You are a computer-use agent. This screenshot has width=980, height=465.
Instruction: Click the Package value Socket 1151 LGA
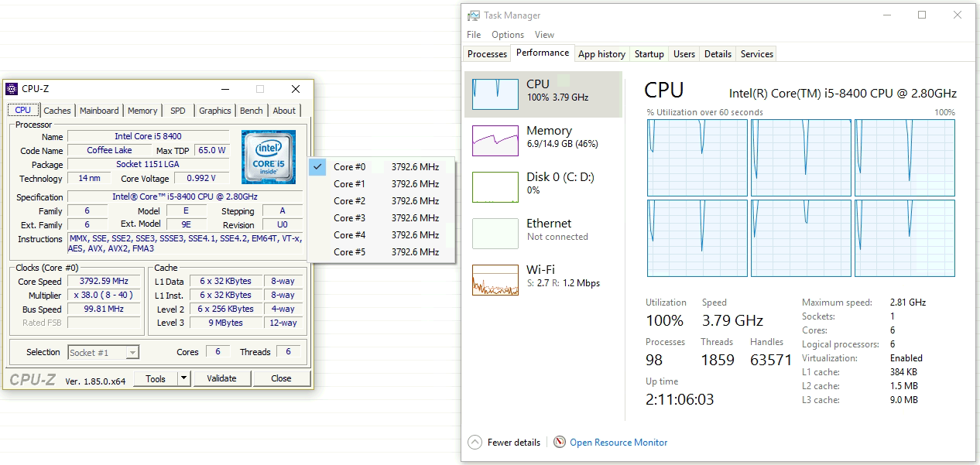pos(149,165)
